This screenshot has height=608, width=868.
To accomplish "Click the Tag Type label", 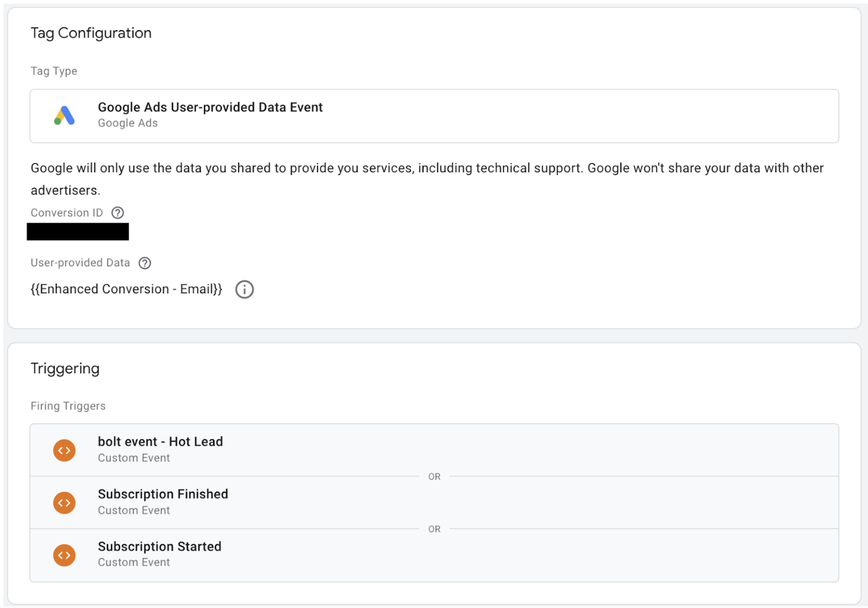I will pyautogui.click(x=54, y=71).
